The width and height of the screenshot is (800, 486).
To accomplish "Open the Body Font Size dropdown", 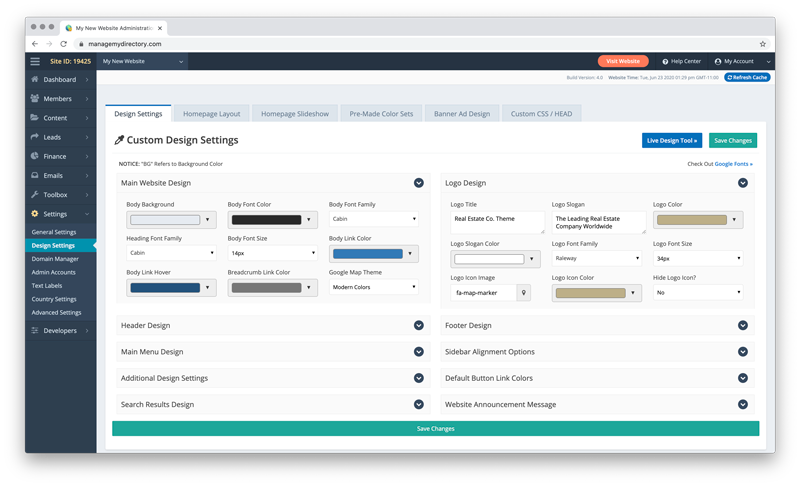I will (x=272, y=253).
